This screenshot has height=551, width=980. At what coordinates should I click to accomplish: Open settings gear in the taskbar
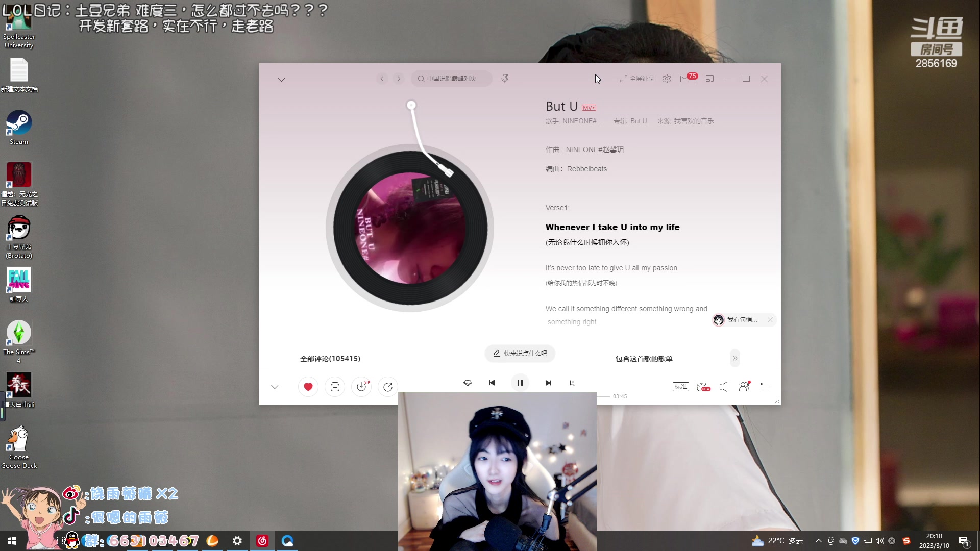[237, 541]
